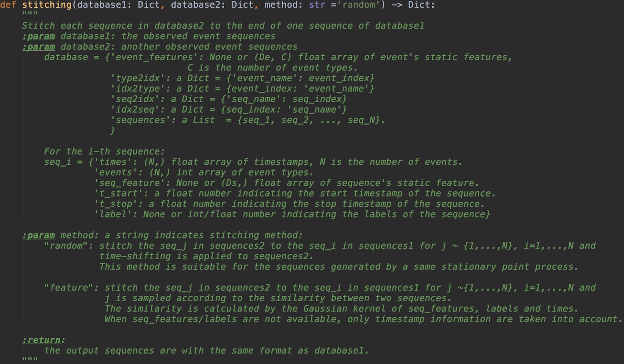Viewport: 624px width, 364px height.
Task: Click the 'idx2seq' dictionary key
Action: pos(138,110)
